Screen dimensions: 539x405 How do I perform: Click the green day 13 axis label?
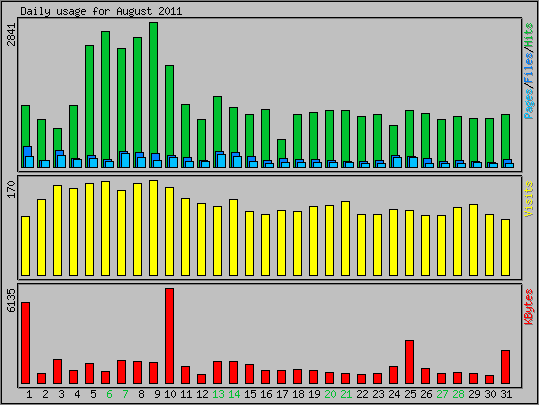pyautogui.click(x=218, y=394)
